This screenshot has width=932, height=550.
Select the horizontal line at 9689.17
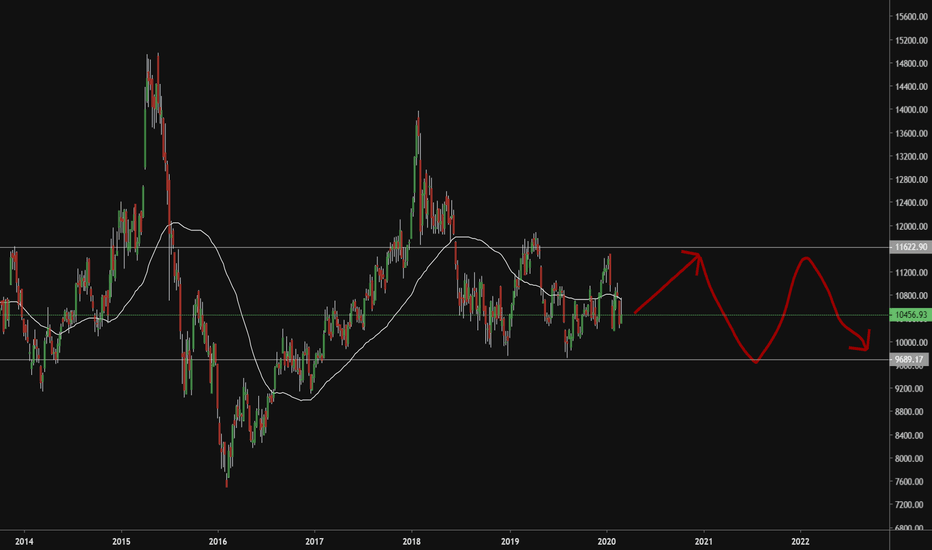pos(445,359)
